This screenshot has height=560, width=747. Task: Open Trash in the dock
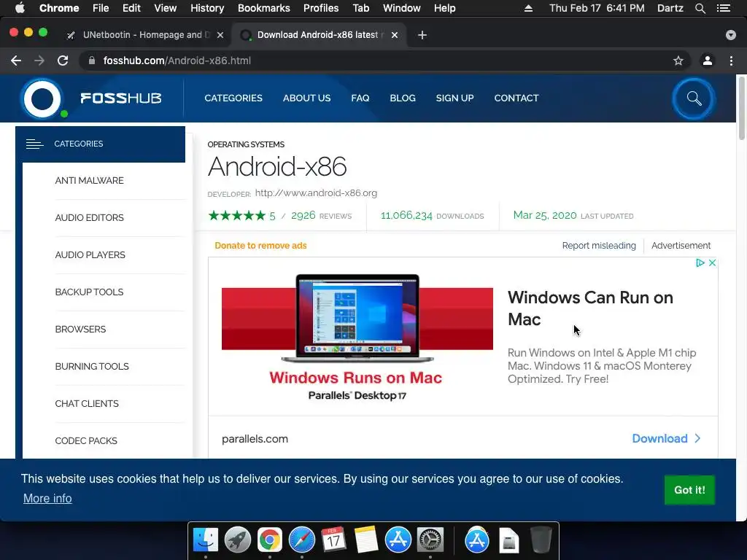click(x=541, y=540)
